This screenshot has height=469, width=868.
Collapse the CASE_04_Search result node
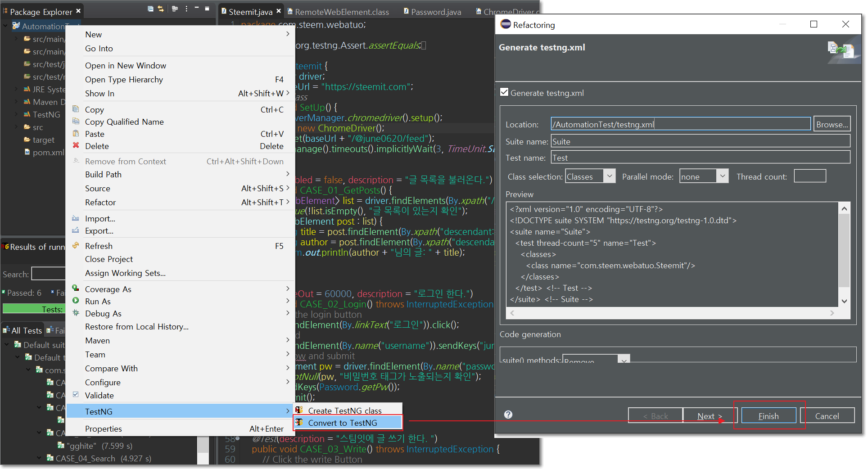[39, 458]
